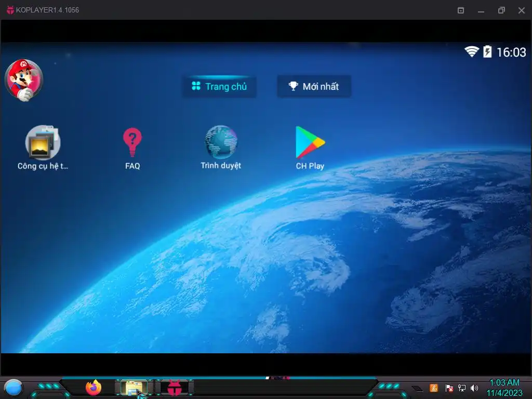This screenshot has height=399, width=532.
Task: Click the battery charging indicator
Action: point(487,51)
